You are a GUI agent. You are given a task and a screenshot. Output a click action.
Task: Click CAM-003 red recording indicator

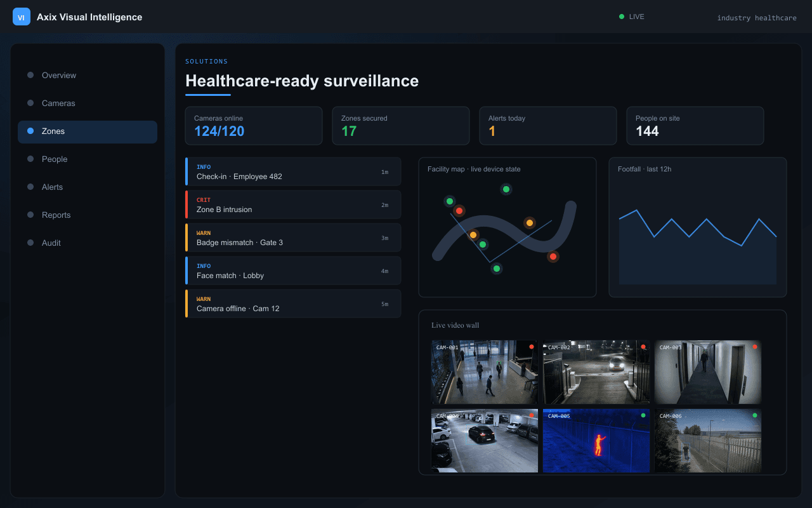(755, 347)
